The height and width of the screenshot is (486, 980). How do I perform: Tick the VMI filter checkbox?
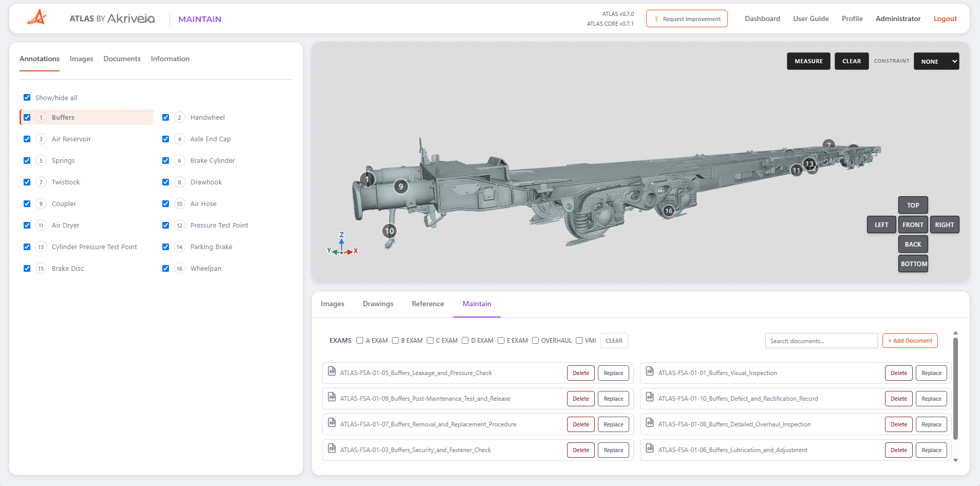tap(579, 341)
